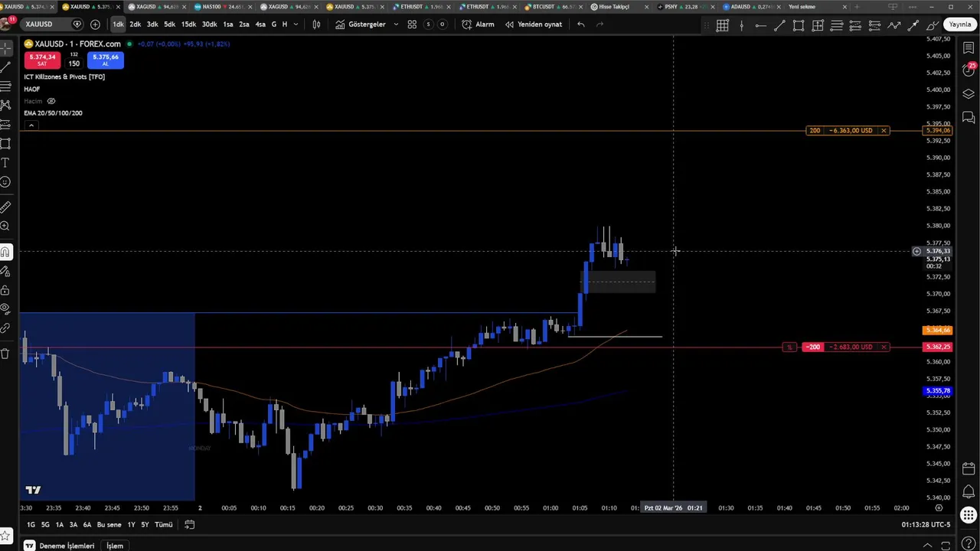Click the Yeniden oynat replay button

[x=534, y=24]
